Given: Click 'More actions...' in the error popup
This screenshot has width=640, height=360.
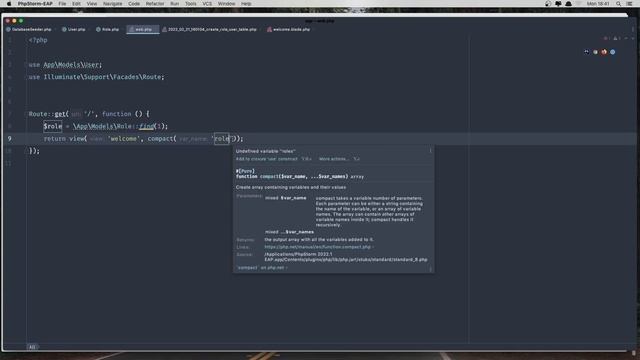Looking at the screenshot, I should coord(334,159).
